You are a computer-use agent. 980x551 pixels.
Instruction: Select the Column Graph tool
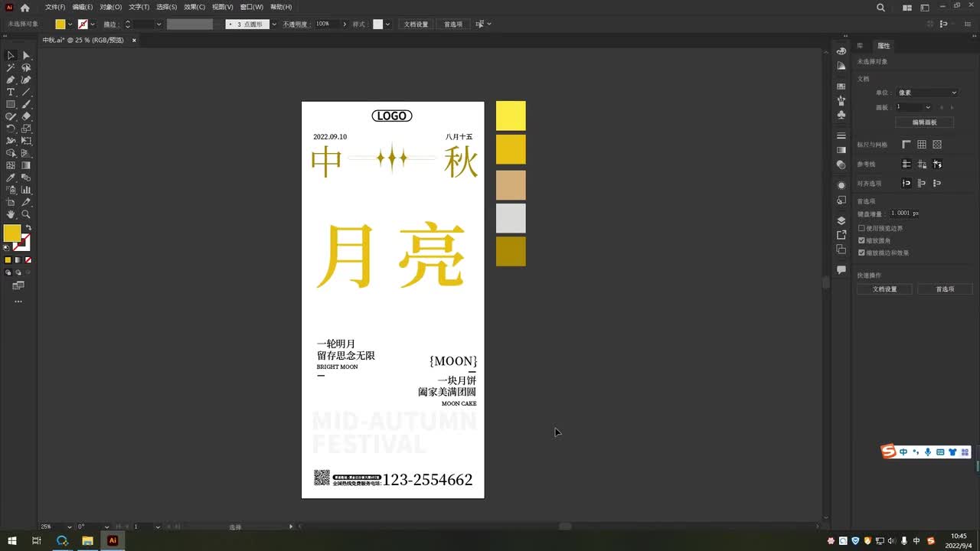tap(26, 190)
